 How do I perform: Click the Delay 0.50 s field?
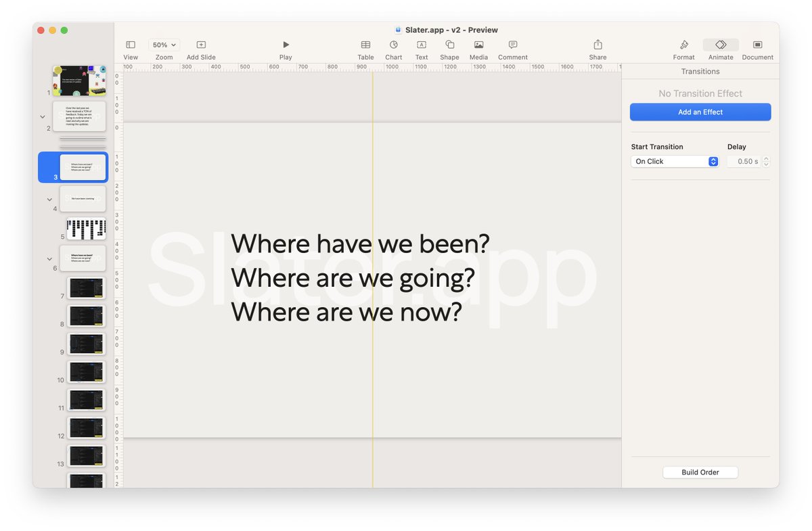744,162
